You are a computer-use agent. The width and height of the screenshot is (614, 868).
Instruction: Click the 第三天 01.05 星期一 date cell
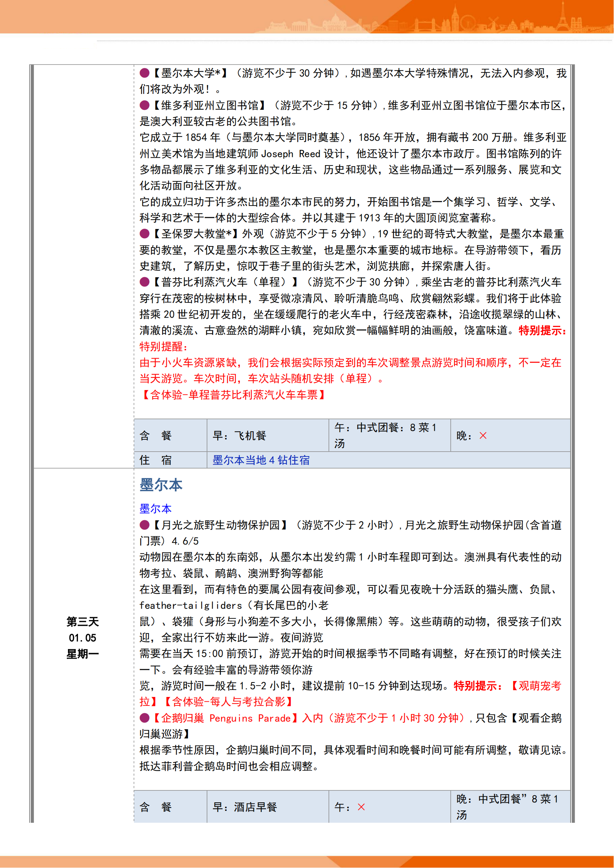click(x=82, y=638)
